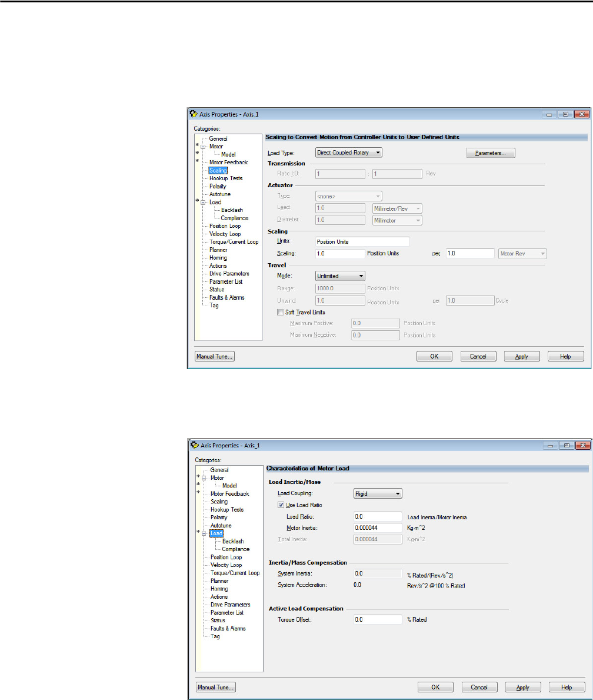
Task: Open the travel Mode dropdown set to Unlimited
Action: (x=340, y=276)
